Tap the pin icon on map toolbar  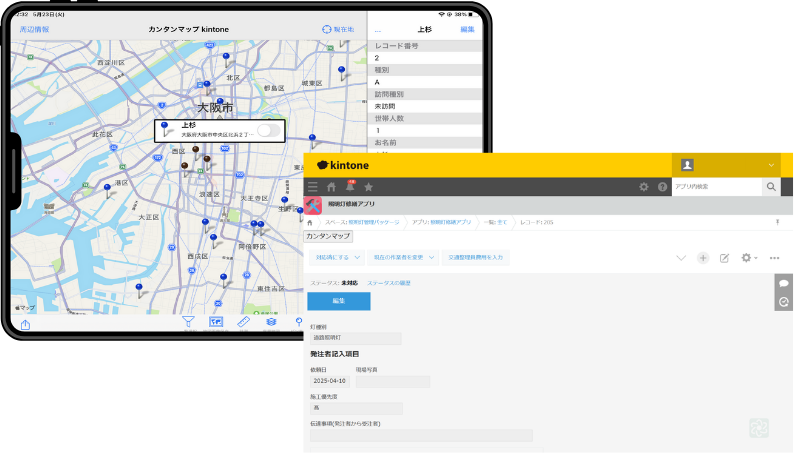point(299,322)
